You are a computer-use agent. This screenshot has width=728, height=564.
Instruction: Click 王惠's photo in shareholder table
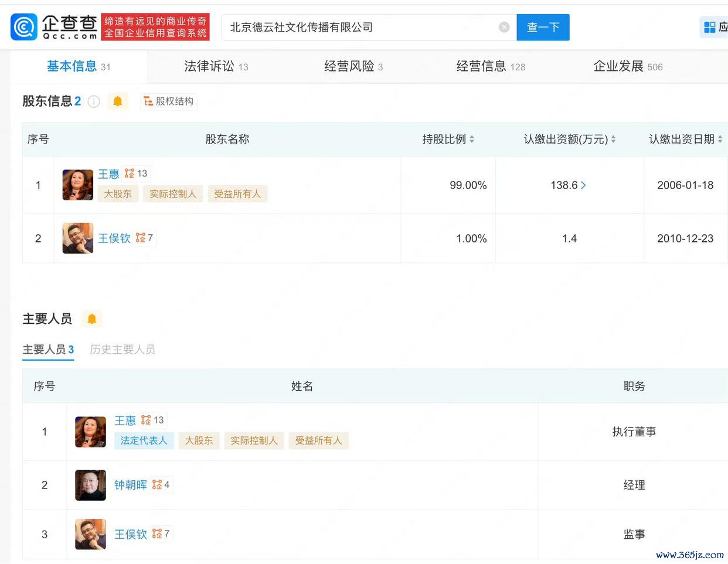[78, 184]
